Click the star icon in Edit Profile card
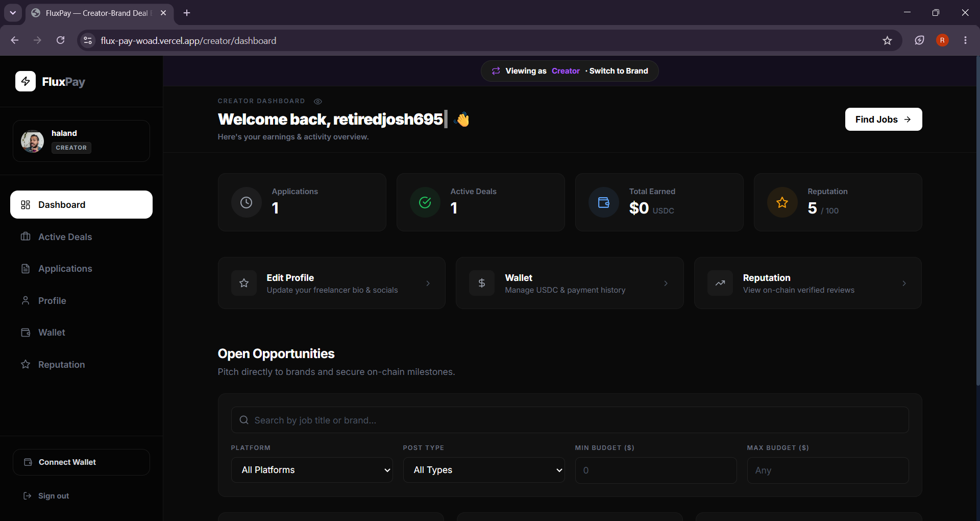 244,283
